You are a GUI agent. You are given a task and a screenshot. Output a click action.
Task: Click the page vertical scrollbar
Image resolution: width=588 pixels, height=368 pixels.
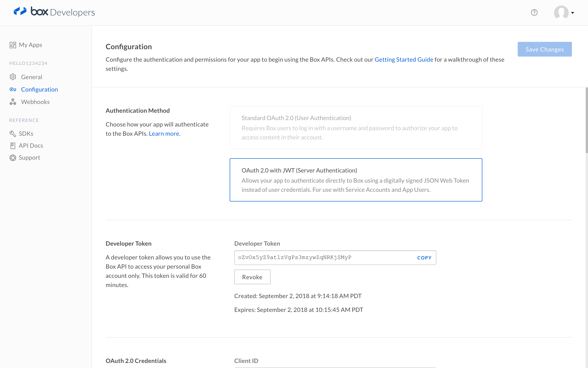(x=586, y=121)
